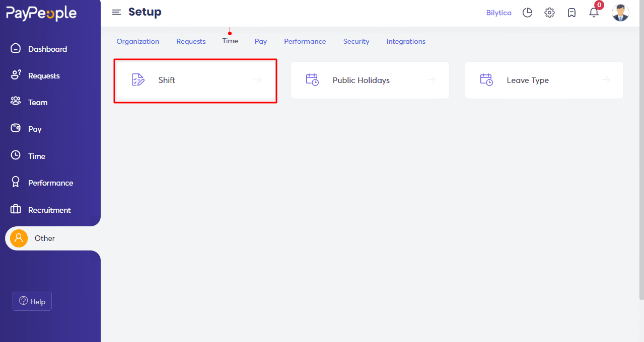Open the pie chart reports icon
This screenshot has width=644, height=342.
[x=527, y=13]
